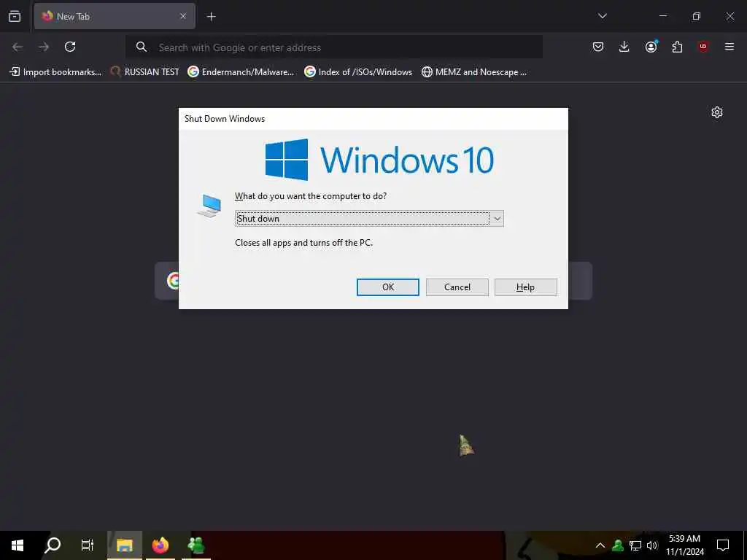747x560 pixels.
Task: Click Help in Shut Down Windows dialog
Action: pos(525,287)
